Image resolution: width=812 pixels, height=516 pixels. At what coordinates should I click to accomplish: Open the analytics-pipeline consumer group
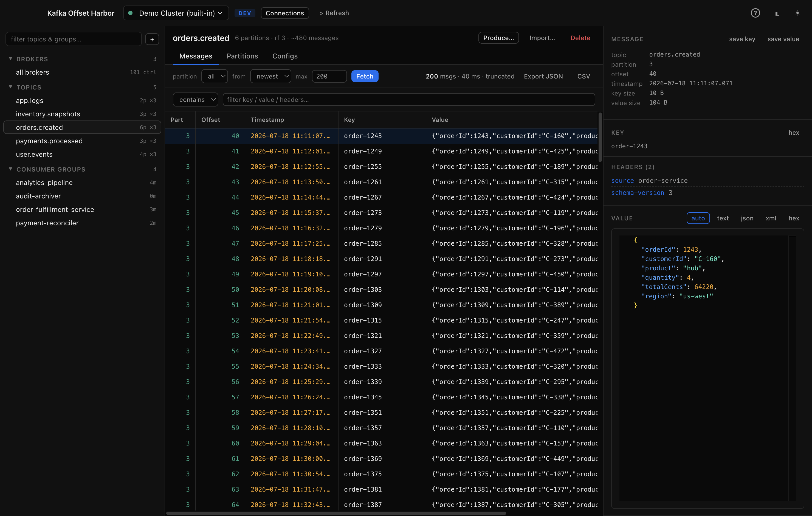click(82, 183)
